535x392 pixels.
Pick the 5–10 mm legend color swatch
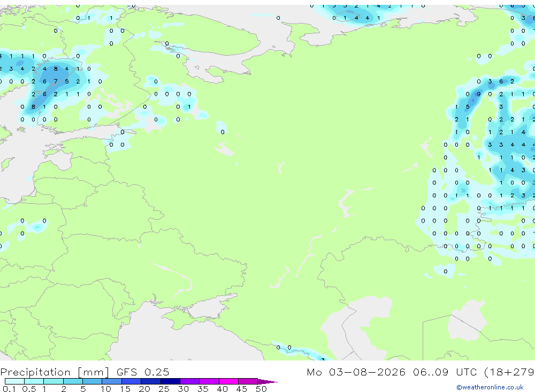tap(93, 381)
